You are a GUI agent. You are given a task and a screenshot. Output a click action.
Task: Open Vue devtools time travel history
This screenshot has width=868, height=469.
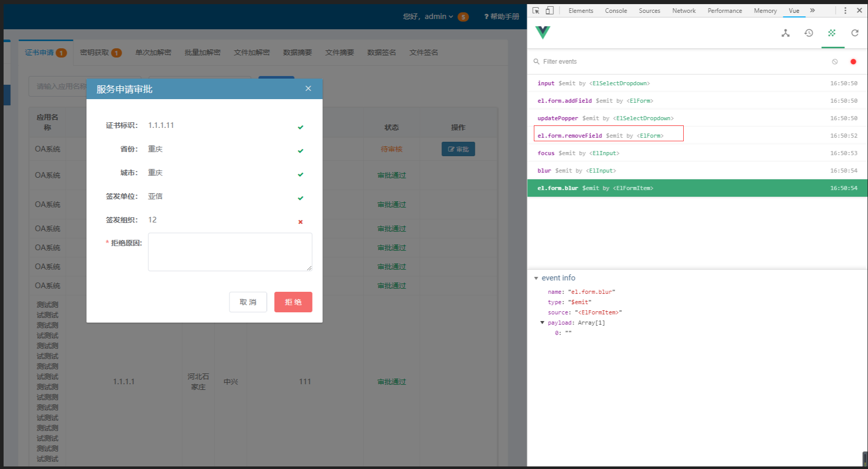pyautogui.click(x=809, y=33)
